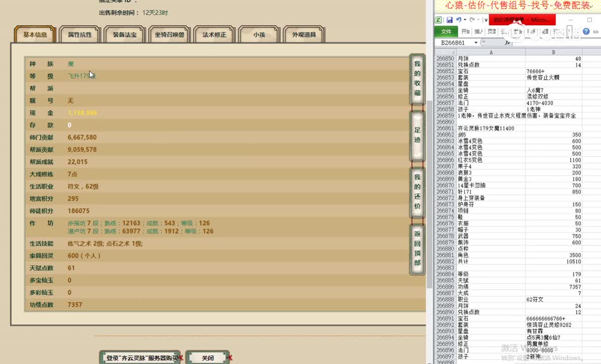
Task: Click the 我的还价 side button
Action: pyautogui.click(x=417, y=192)
